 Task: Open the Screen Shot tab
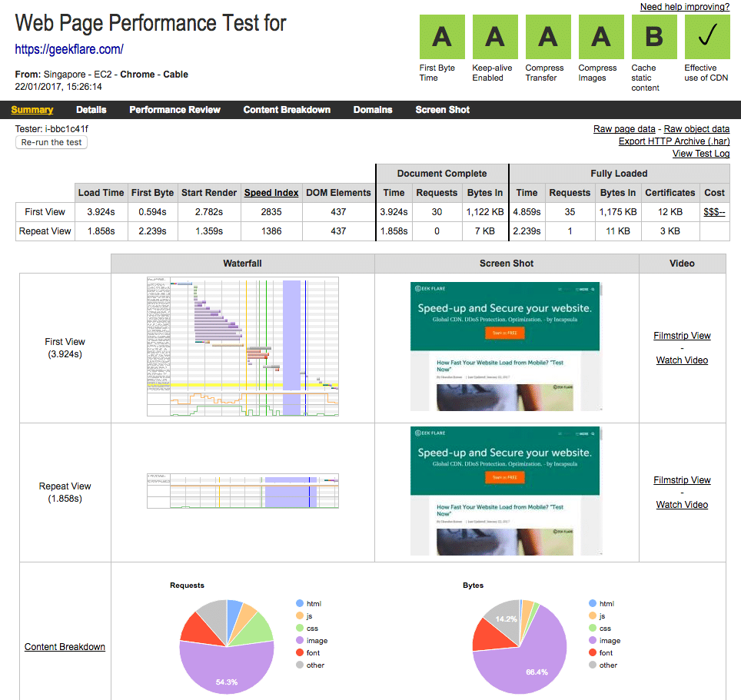pyautogui.click(x=442, y=110)
